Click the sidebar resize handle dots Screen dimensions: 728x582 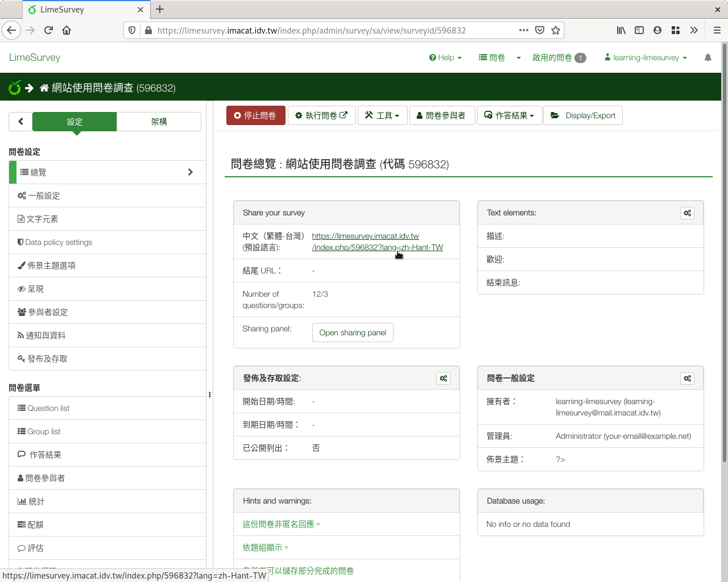point(210,394)
